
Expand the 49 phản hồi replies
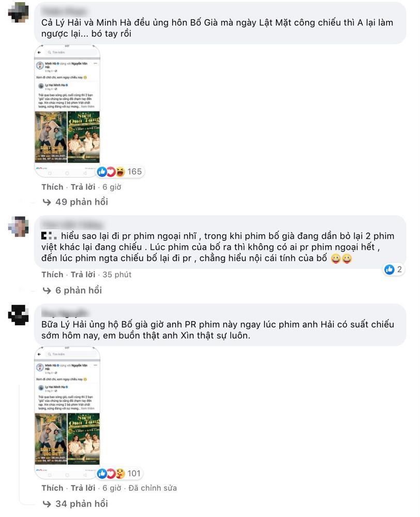coord(81,202)
